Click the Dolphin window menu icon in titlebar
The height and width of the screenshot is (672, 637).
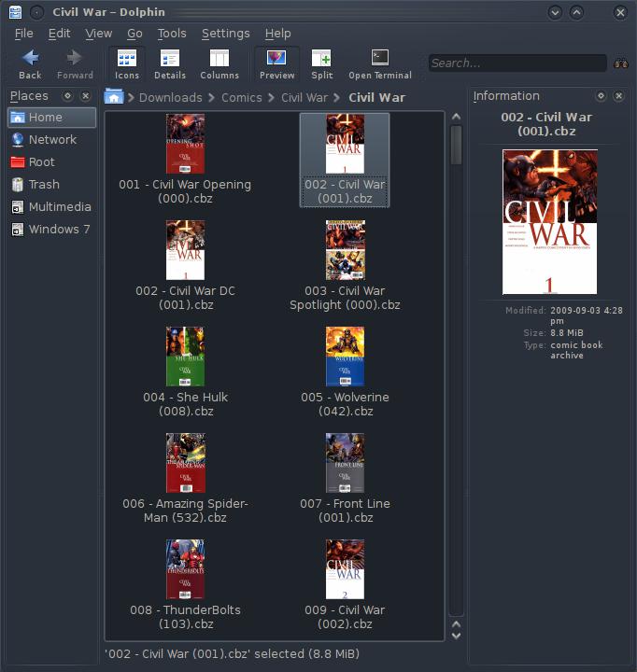pos(16,12)
